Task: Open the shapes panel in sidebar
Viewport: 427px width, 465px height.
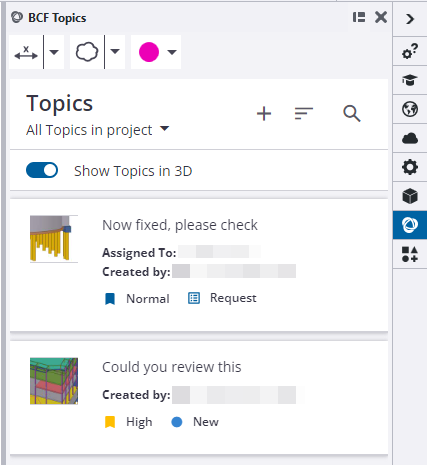Action: [x=410, y=254]
